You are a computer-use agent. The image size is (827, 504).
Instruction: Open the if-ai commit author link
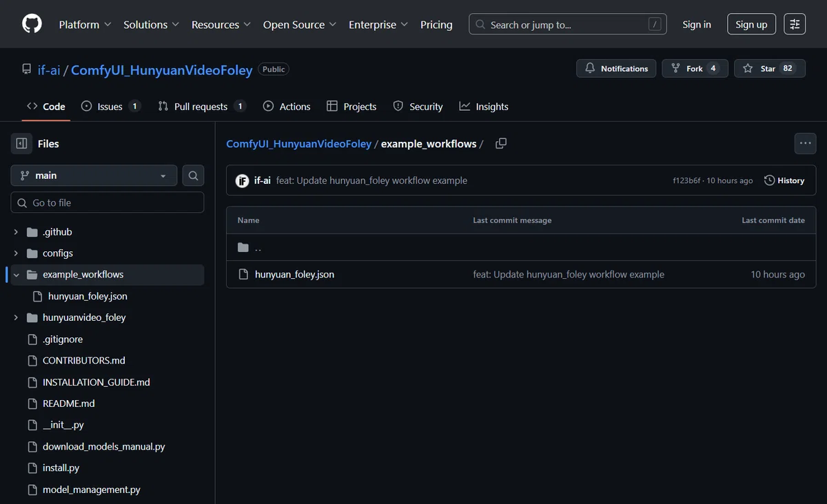point(263,180)
